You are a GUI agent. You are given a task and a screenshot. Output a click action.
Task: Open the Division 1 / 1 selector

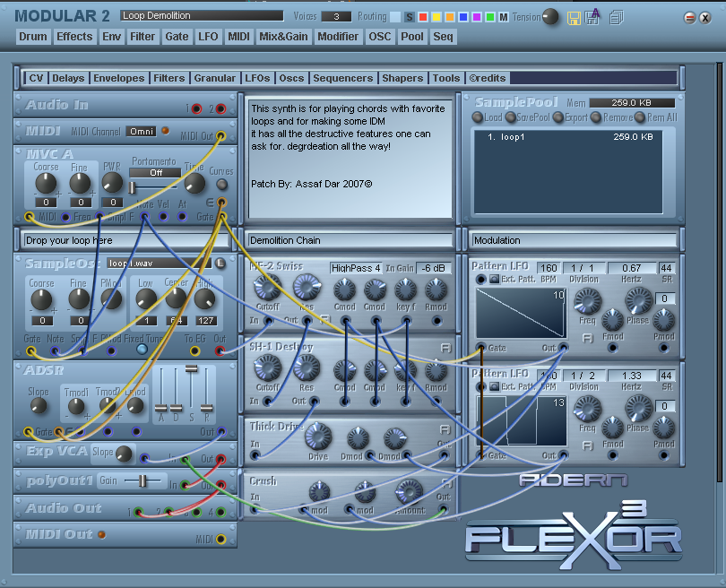583,268
